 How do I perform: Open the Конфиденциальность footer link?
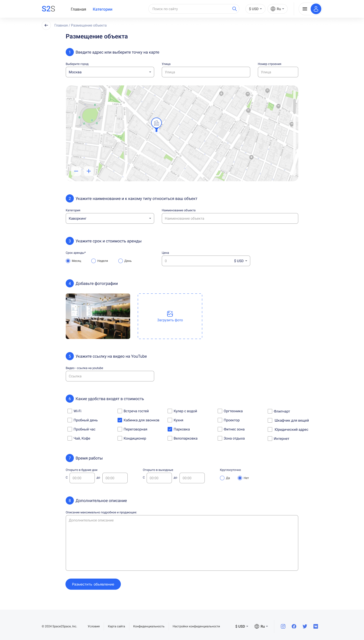[x=149, y=626]
